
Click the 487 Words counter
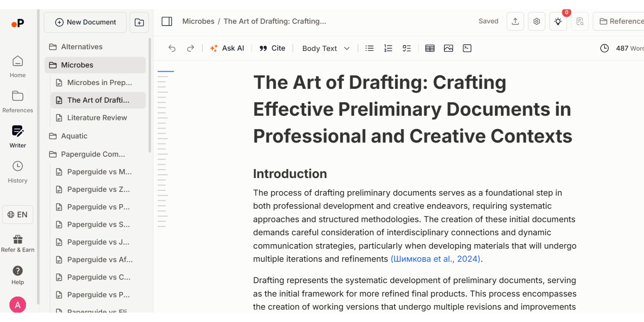630,48
